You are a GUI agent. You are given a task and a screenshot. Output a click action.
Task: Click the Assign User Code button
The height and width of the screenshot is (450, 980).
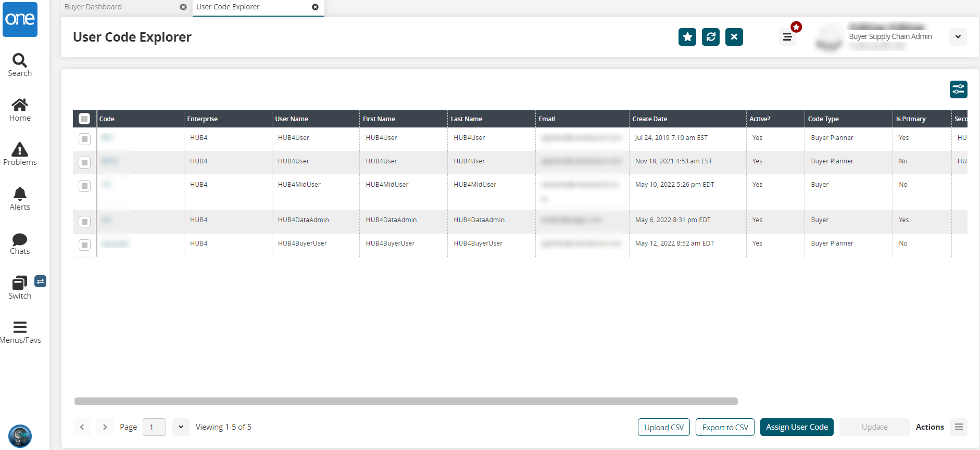797,427
